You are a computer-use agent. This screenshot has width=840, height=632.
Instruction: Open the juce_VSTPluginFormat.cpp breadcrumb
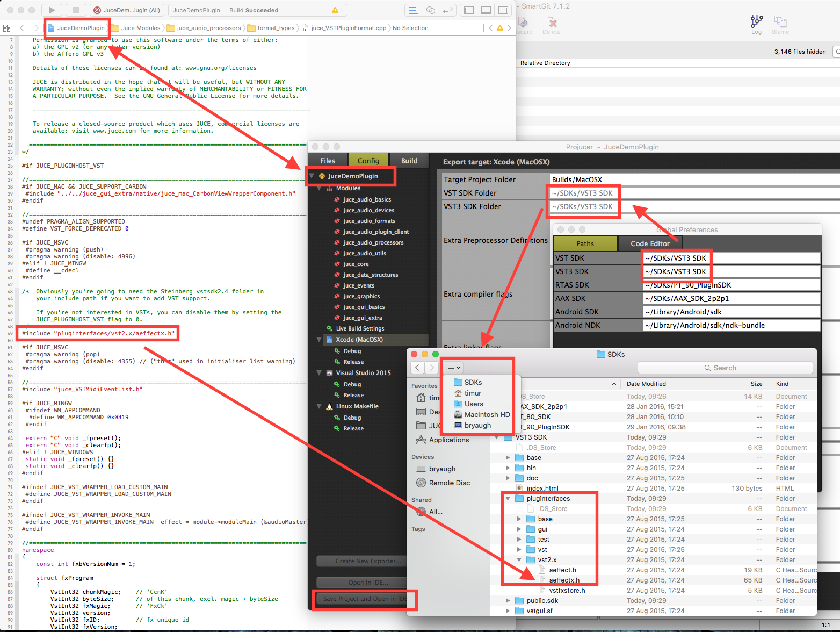pyautogui.click(x=344, y=28)
